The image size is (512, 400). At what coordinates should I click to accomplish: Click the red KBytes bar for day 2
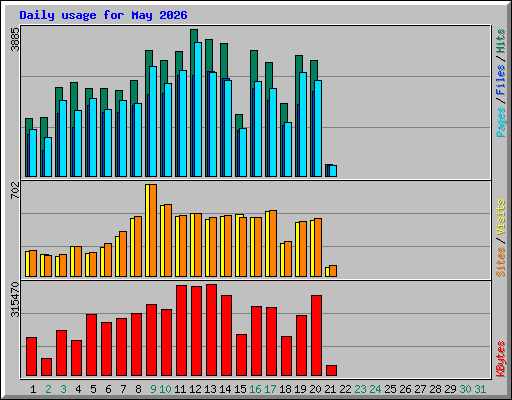point(46,367)
